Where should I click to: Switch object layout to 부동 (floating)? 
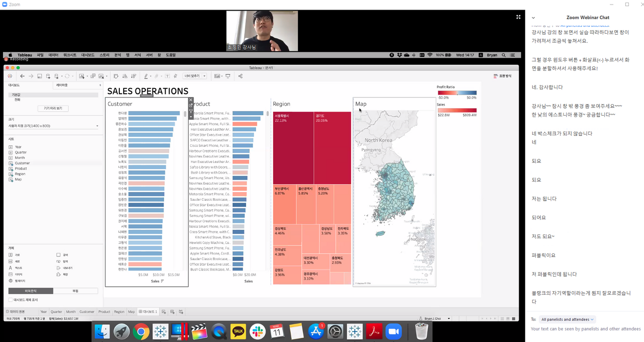point(75,291)
